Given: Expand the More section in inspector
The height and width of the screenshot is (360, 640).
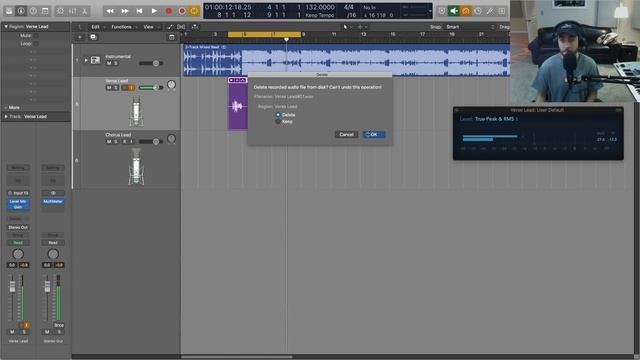Looking at the screenshot, I should pyautogui.click(x=12, y=107).
